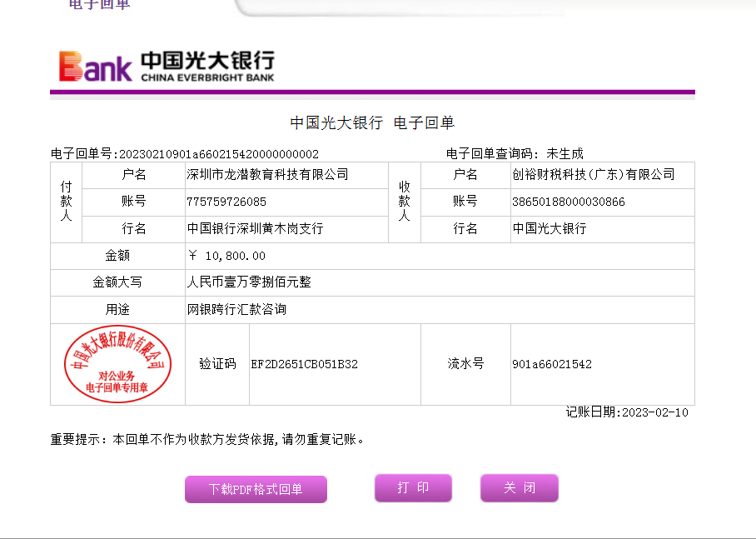Click the 关闭 button
756x539 pixels.
[x=520, y=488]
